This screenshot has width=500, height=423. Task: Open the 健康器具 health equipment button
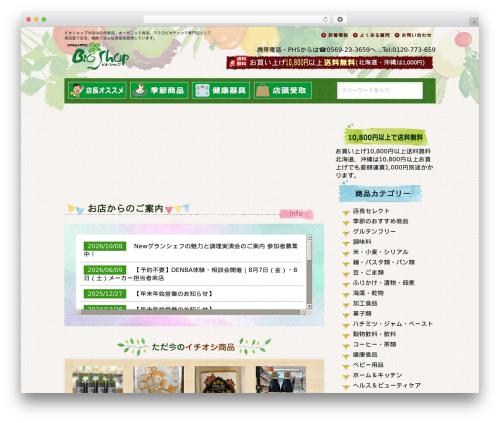pos(221,90)
